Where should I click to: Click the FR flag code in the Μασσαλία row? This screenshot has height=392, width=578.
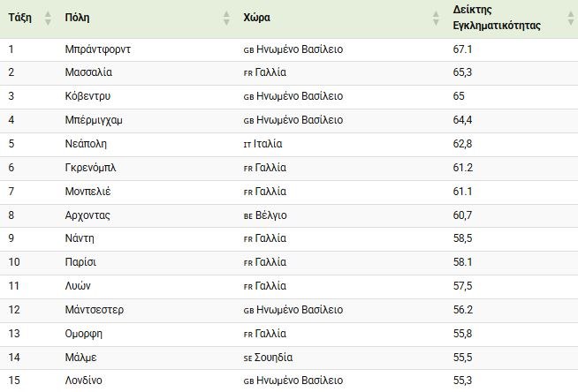247,73
